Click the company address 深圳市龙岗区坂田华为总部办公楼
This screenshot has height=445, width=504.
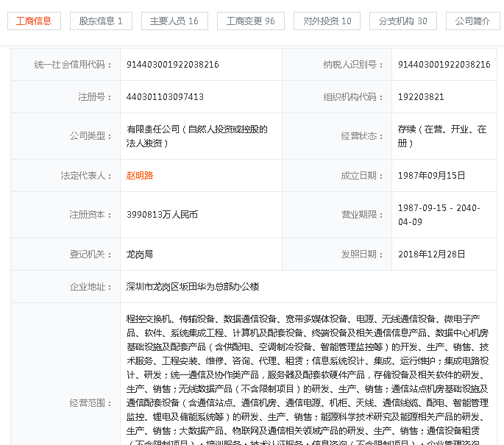coord(193,286)
